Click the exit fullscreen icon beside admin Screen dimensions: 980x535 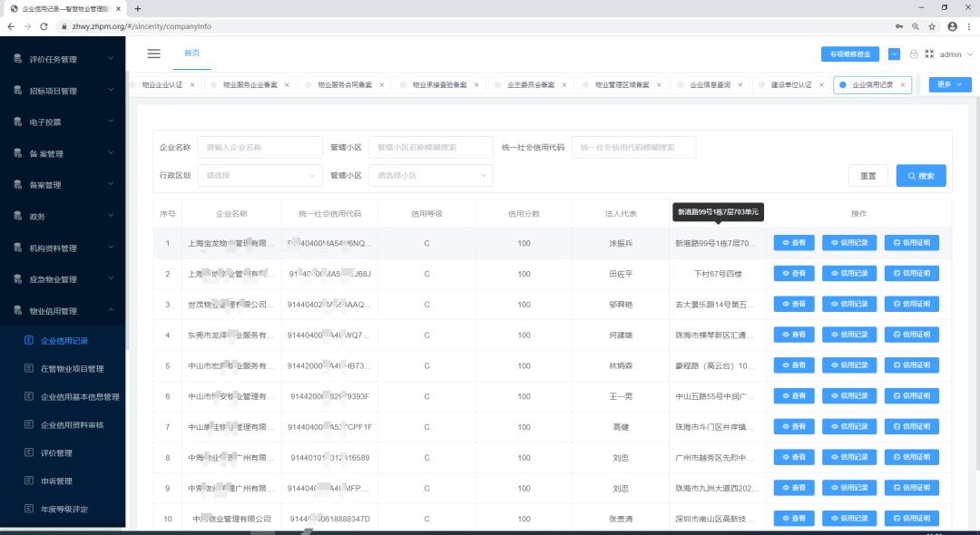[x=929, y=54]
